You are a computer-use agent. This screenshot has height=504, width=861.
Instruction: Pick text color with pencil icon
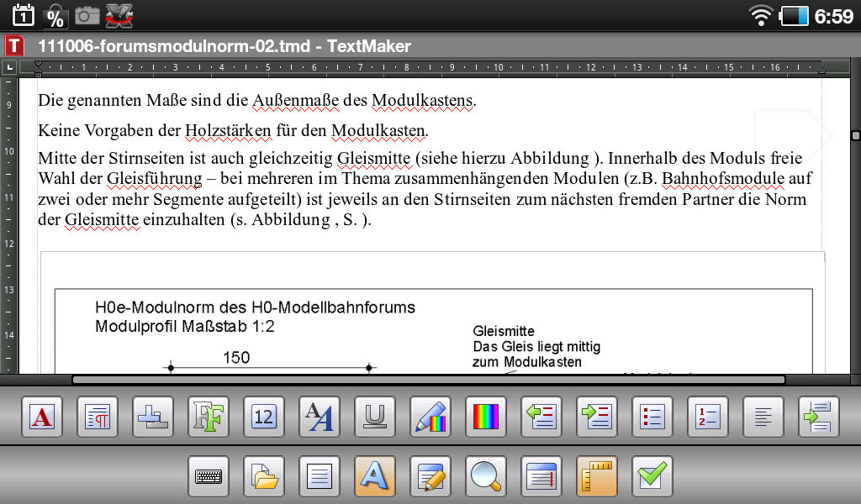[x=430, y=417]
